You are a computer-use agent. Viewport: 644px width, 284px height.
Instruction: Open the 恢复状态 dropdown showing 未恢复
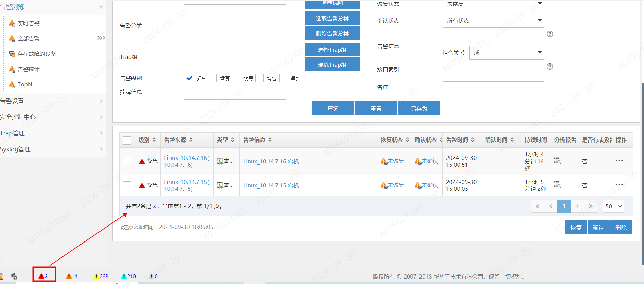493,4
